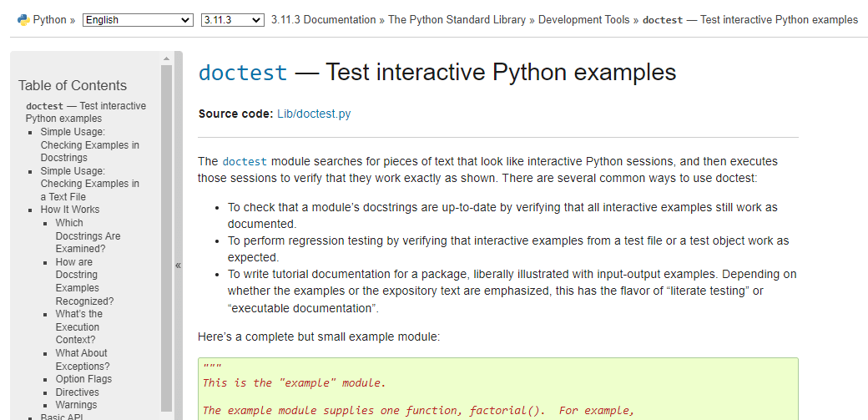The image size is (868, 420).
Task: Click the 'factorial()' code comment line
Action: [418, 411]
